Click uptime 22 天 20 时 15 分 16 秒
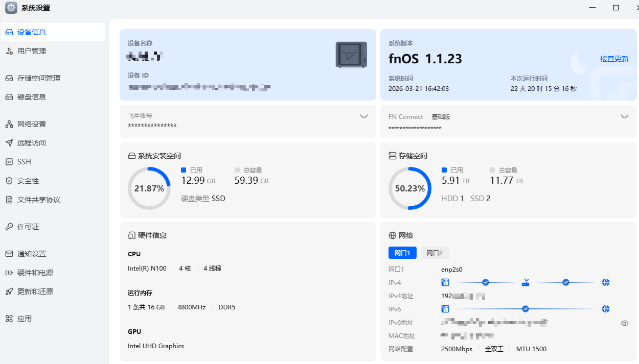Screen dimensions: 639x364 (543, 89)
